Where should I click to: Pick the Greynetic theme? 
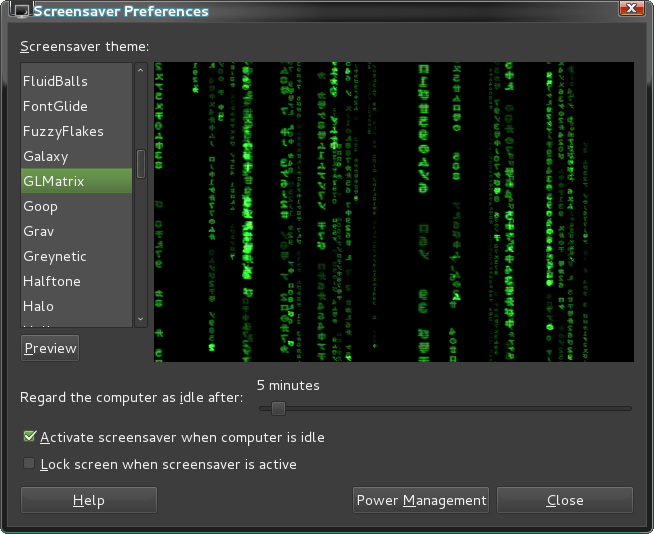[55, 256]
